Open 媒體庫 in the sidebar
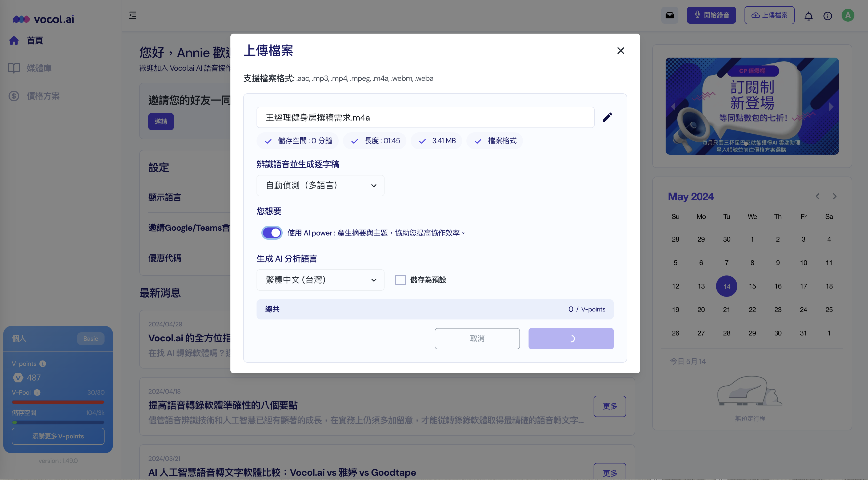868x480 pixels. click(x=39, y=68)
